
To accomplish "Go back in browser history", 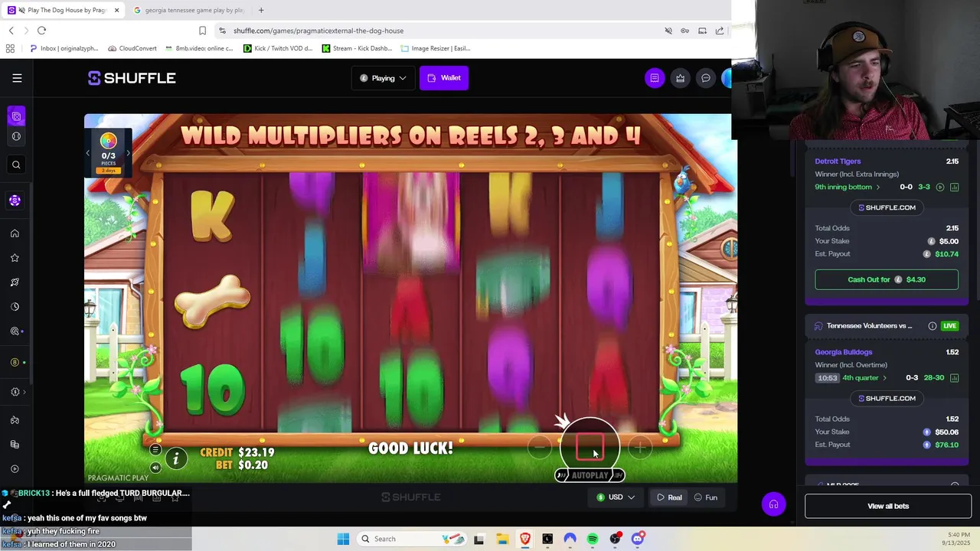I will pos(11,31).
